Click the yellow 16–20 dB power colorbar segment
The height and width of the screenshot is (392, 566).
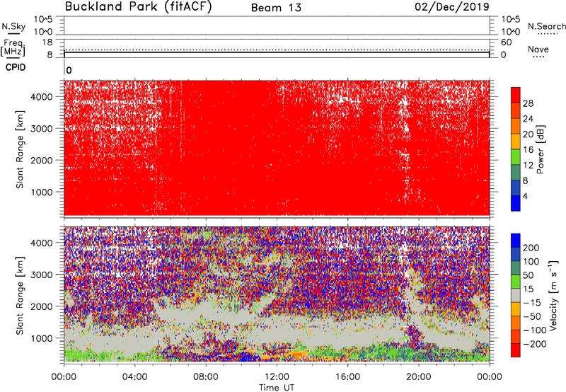click(516, 142)
